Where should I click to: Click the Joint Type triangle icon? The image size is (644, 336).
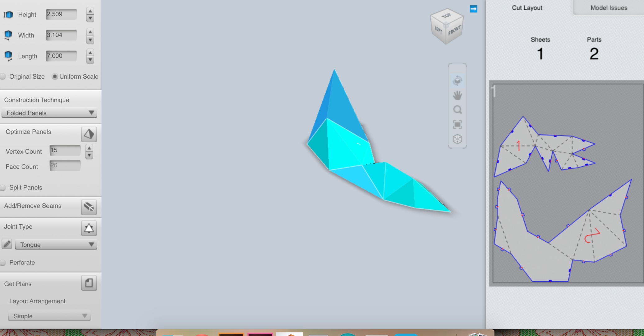click(89, 228)
